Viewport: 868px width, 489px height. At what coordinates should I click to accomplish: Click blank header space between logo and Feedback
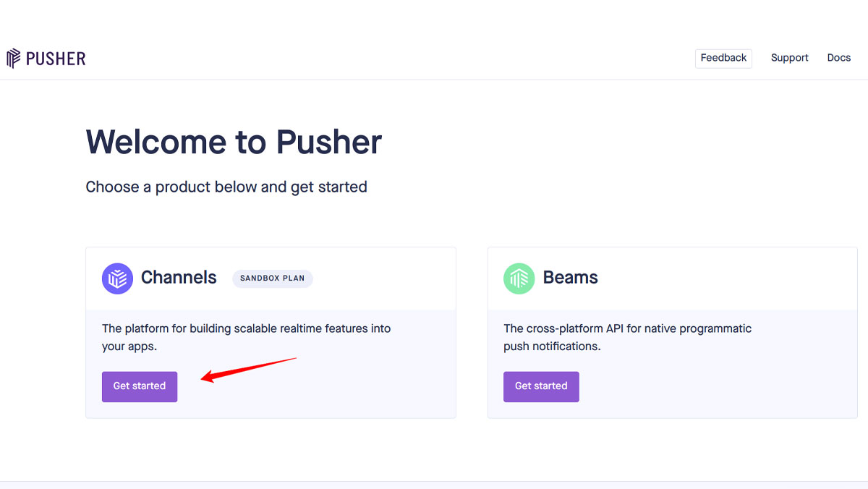pos(391,58)
